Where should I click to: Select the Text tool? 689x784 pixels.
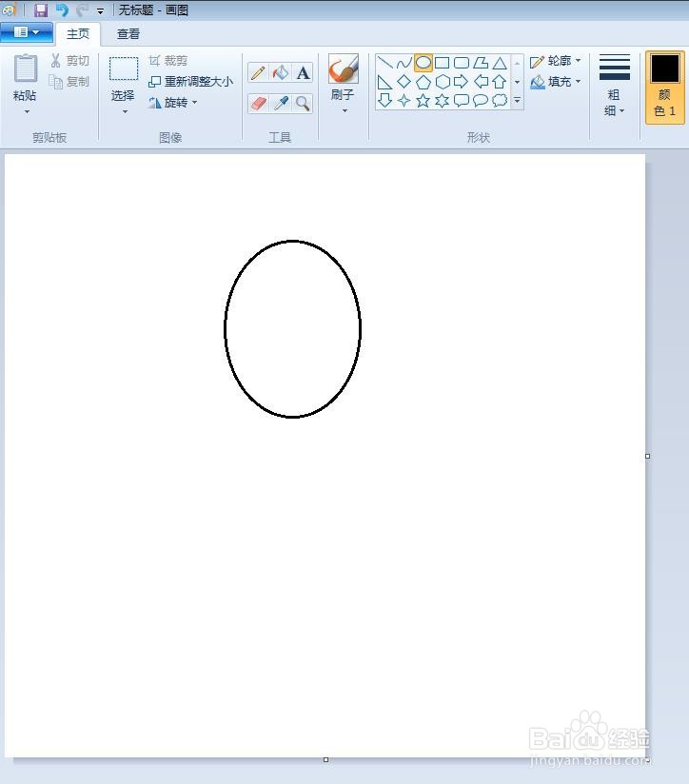(303, 73)
